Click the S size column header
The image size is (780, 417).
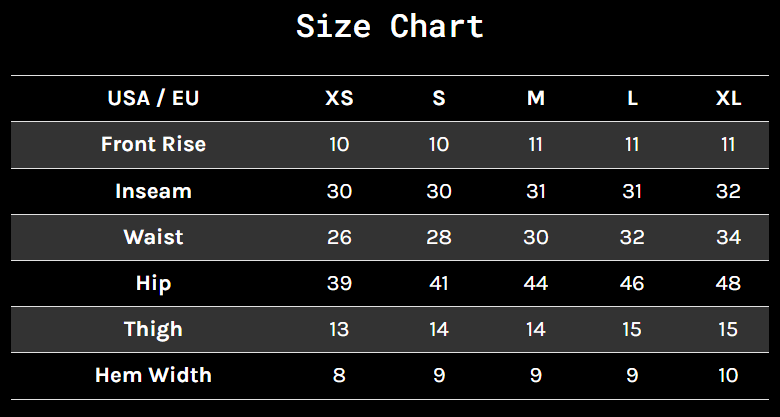[439, 99]
